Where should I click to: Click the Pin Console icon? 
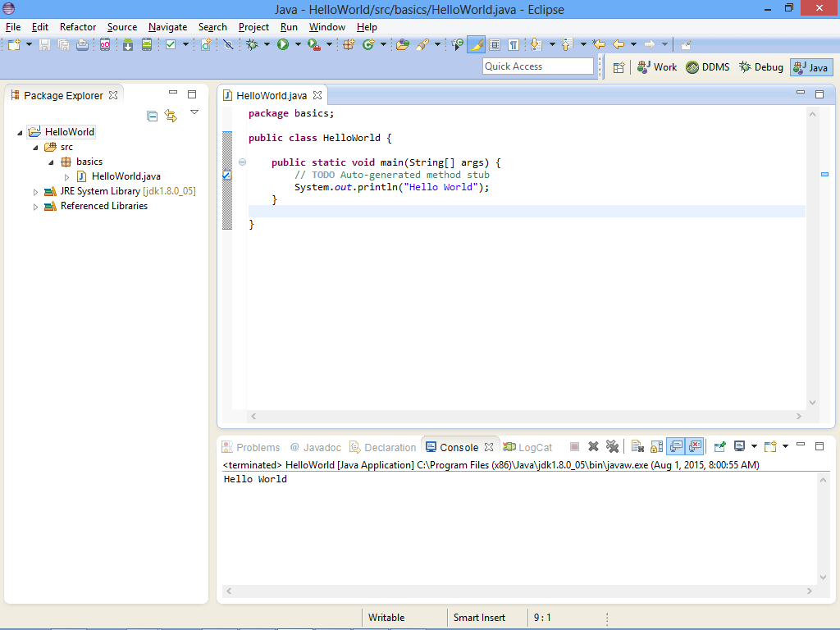click(719, 446)
